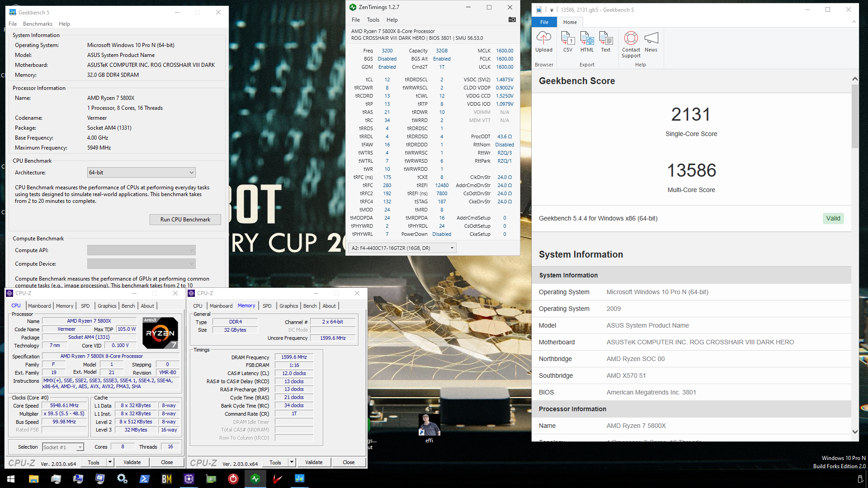Click the taskbar notification tray icon

click(860, 479)
